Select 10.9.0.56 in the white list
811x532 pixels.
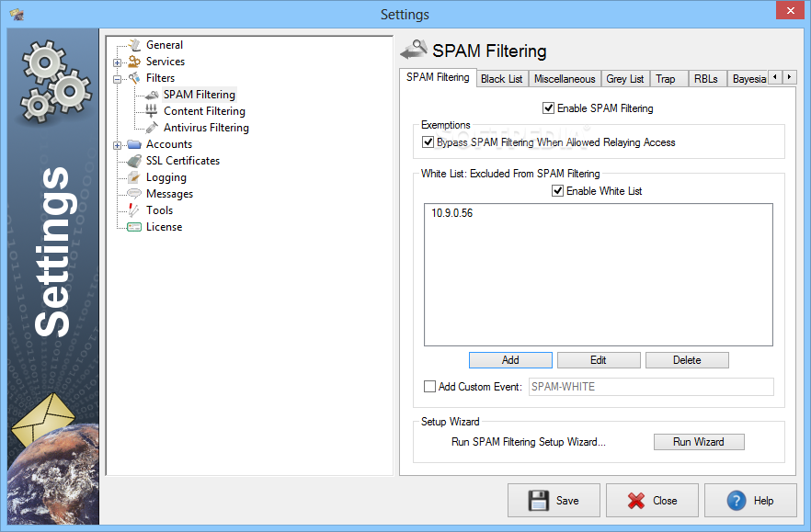click(x=452, y=213)
